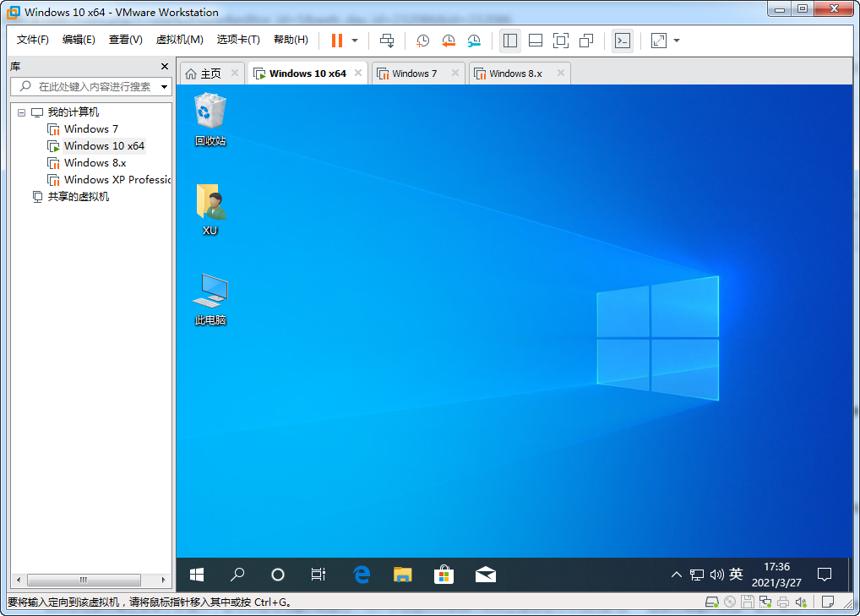Click Send Ctrl+Alt+Del toolbar icon
The width and height of the screenshot is (860, 616).
tap(387, 41)
